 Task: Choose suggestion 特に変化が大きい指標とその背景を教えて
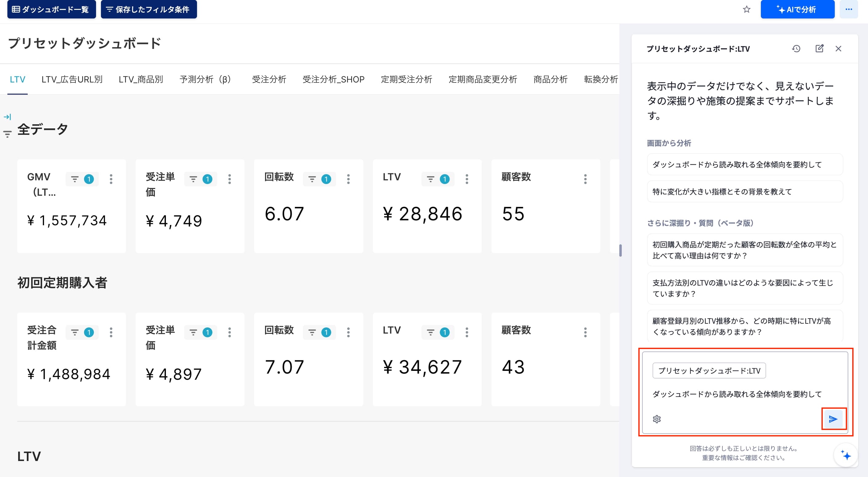[x=745, y=191]
